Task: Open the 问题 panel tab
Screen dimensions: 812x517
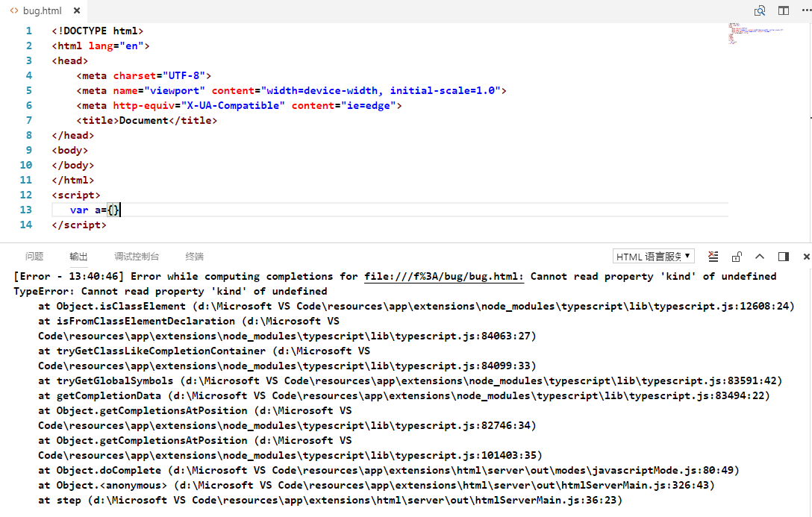Action: (34, 256)
